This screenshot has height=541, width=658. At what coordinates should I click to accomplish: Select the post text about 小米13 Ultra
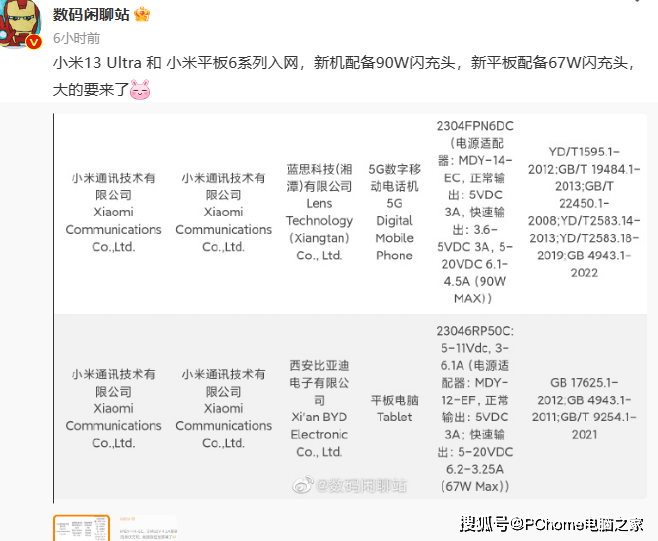coord(344,76)
